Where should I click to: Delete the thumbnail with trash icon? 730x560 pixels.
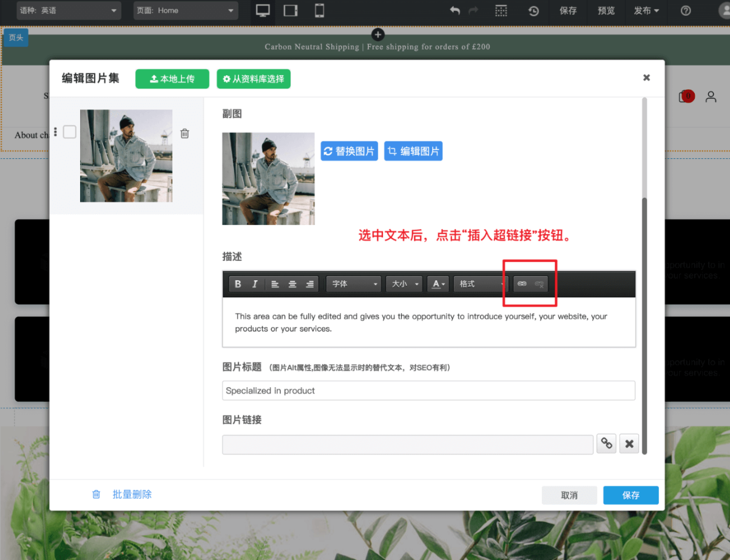pos(185,133)
